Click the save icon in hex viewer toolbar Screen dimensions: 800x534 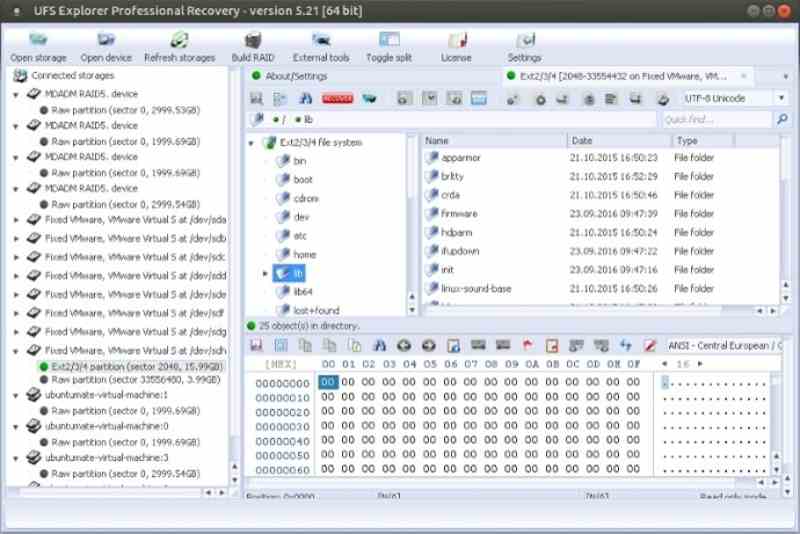(x=257, y=345)
